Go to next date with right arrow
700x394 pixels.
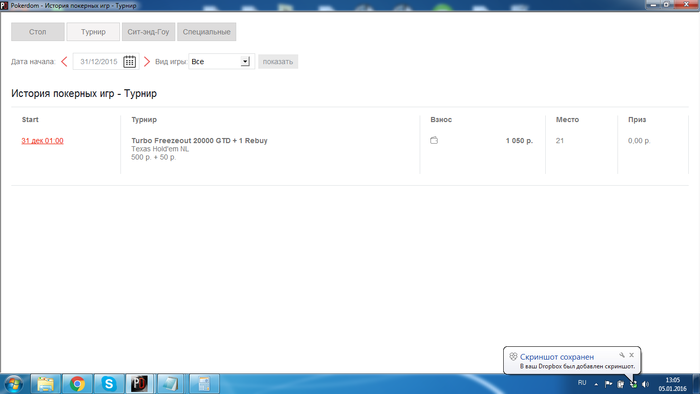click(147, 62)
